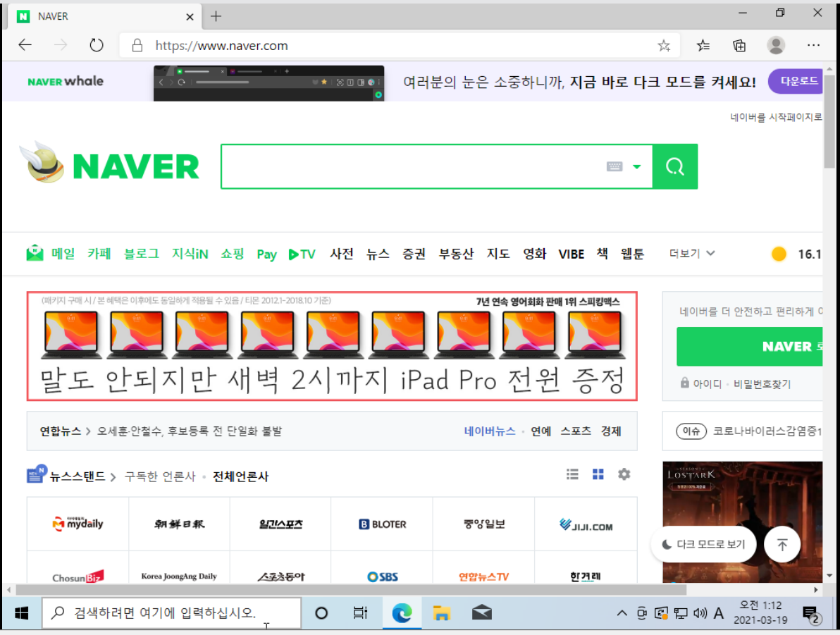Close the NAVER tab

point(190,17)
